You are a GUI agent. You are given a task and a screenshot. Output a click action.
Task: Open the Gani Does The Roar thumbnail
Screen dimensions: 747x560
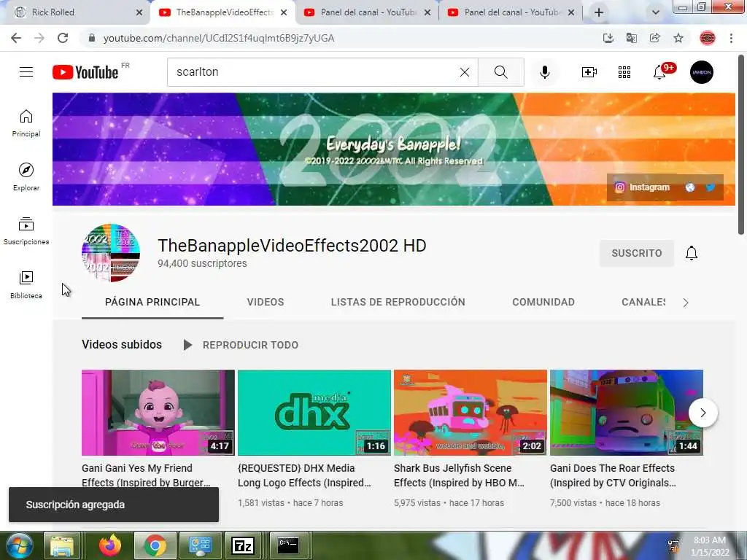point(627,413)
